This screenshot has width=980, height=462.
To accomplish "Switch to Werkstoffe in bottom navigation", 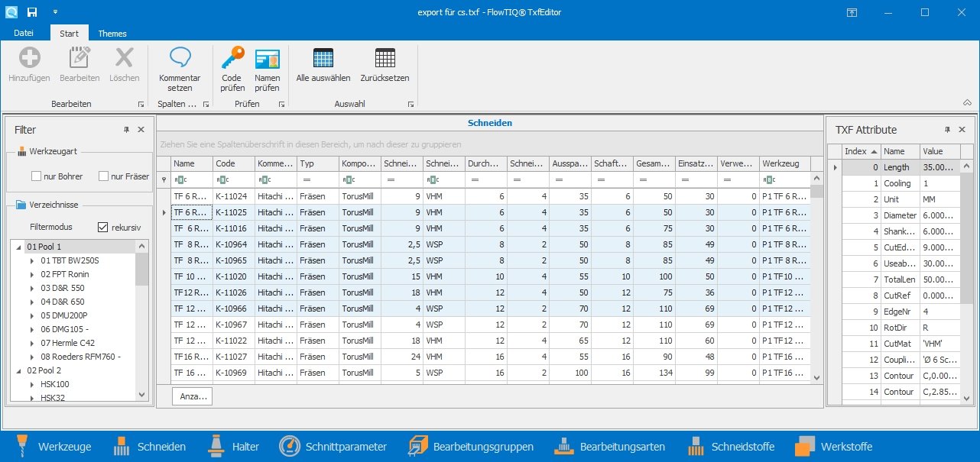I will 834,447.
